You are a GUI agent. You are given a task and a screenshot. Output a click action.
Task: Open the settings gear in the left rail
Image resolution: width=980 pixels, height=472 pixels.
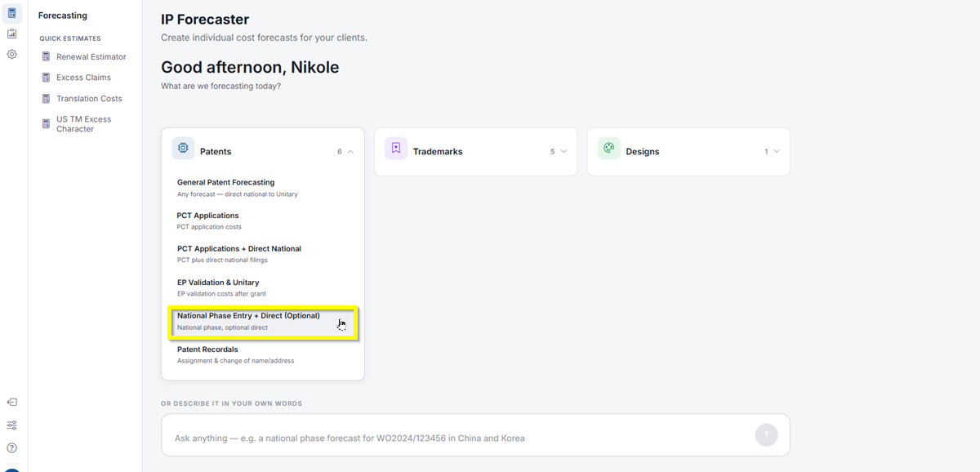tap(11, 54)
